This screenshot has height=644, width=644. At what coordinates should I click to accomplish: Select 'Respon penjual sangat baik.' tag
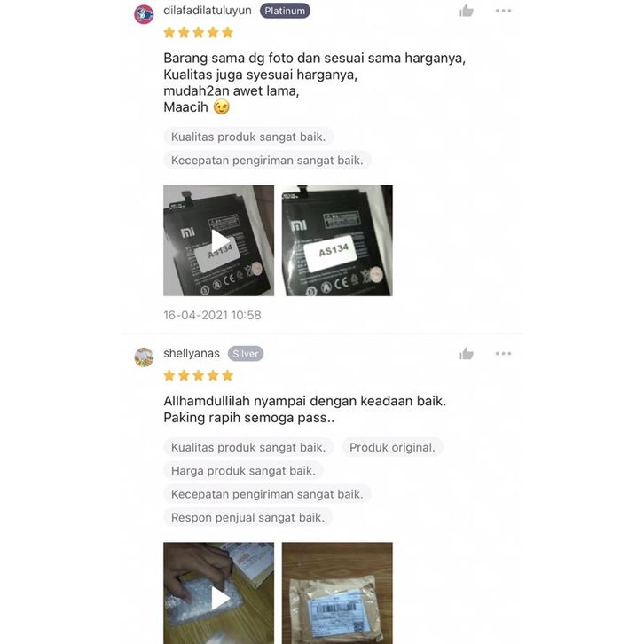247,517
